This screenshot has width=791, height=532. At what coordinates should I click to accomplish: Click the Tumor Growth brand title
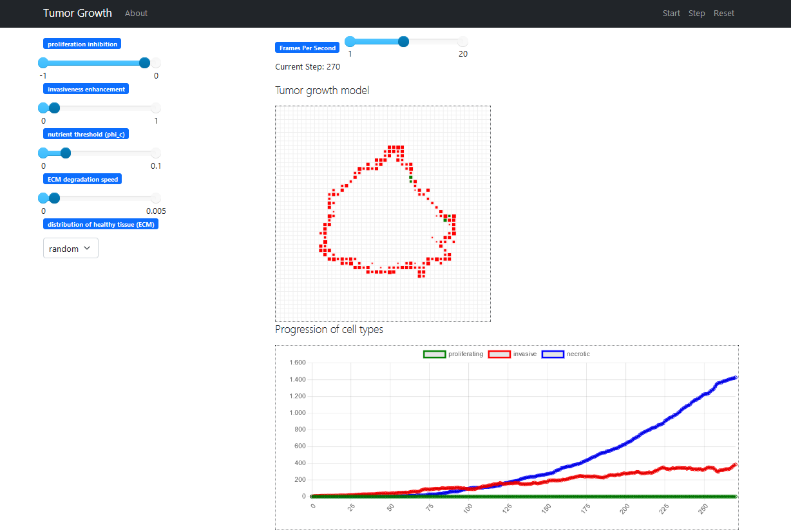(77, 14)
